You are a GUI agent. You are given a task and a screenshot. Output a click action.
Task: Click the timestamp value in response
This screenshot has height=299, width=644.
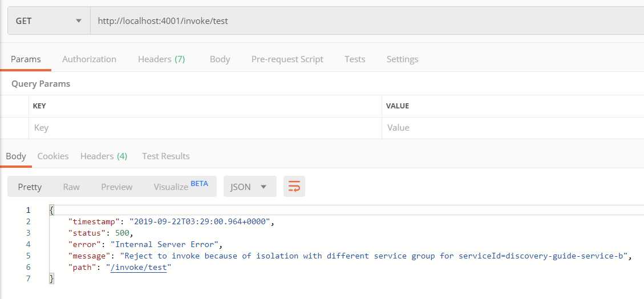click(x=200, y=221)
